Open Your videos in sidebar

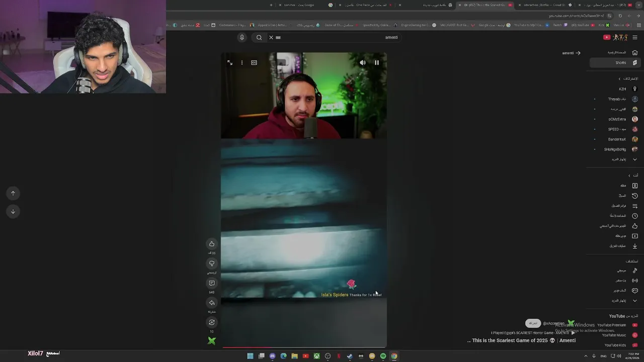pyautogui.click(x=615, y=236)
